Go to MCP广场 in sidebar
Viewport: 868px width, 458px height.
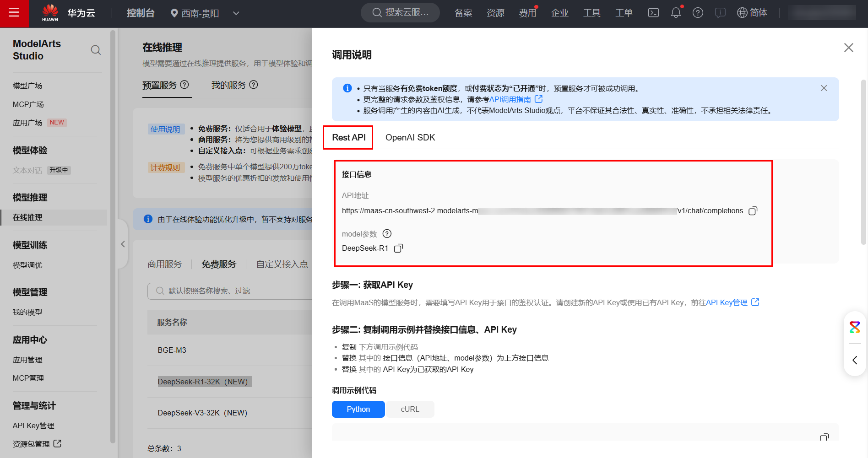(x=28, y=104)
